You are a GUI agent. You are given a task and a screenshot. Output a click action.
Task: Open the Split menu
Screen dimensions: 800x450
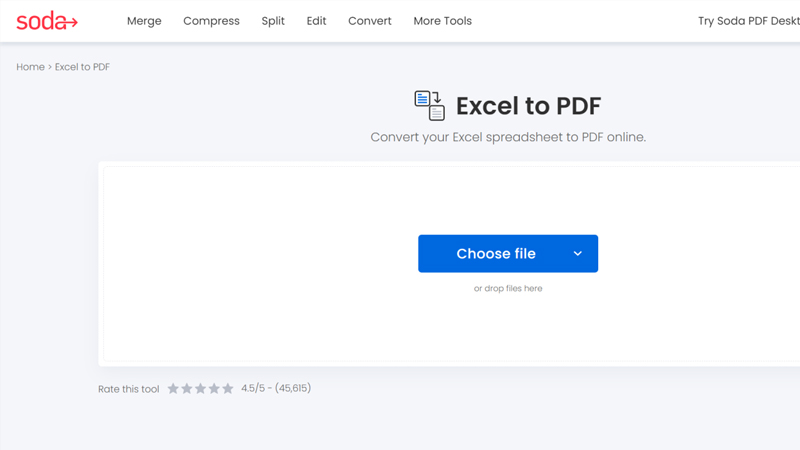(273, 21)
